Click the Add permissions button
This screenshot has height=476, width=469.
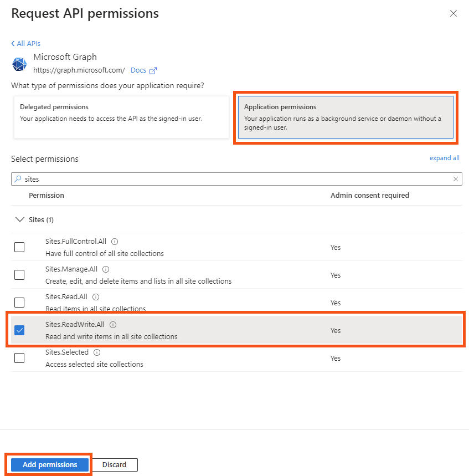point(50,464)
